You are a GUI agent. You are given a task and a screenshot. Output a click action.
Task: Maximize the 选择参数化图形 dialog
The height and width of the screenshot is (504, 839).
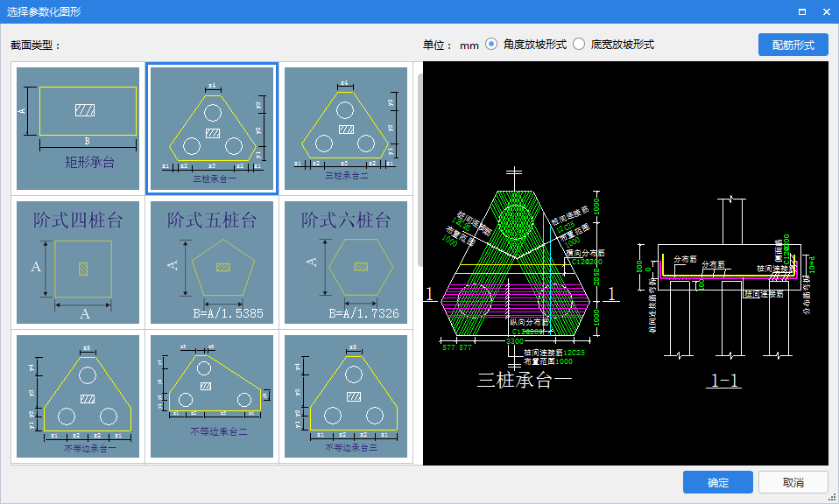coord(802,11)
